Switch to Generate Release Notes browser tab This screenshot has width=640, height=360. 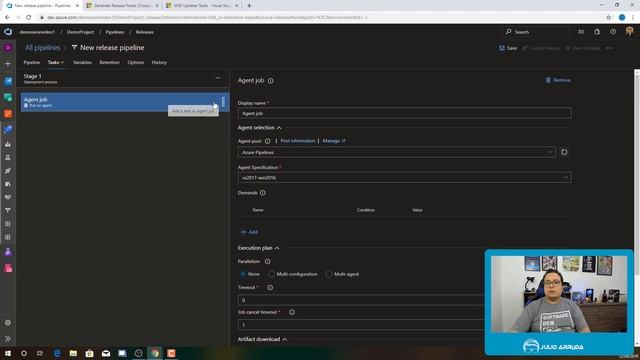click(122, 6)
